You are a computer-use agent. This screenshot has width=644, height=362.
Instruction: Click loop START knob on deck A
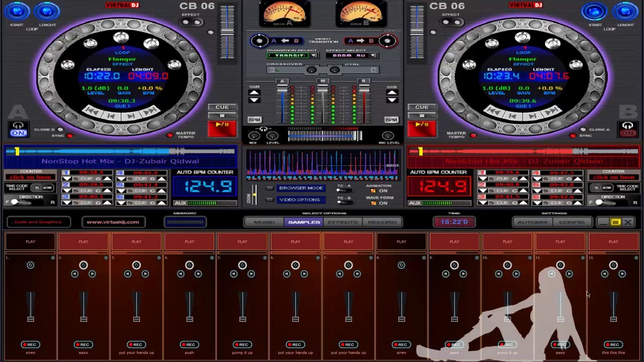[17, 11]
